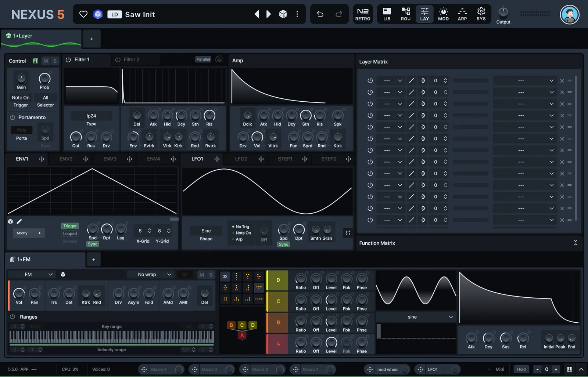
Task: Undo the last change
Action: pos(320,14)
